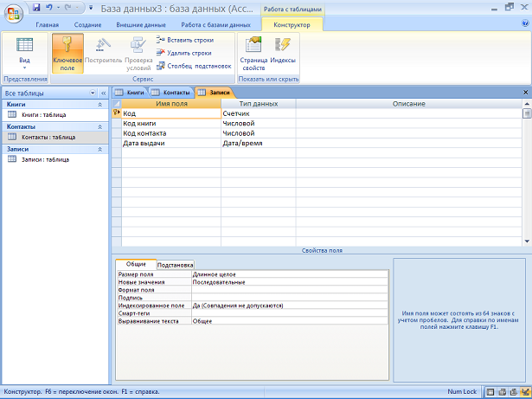Switch to design view status bar icon
The image size is (532, 399).
click(525, 392)
